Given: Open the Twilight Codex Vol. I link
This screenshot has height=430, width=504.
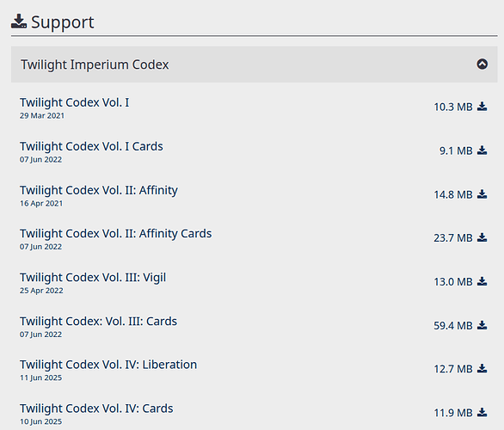Looking at the screenshot, I should [74, 102].
